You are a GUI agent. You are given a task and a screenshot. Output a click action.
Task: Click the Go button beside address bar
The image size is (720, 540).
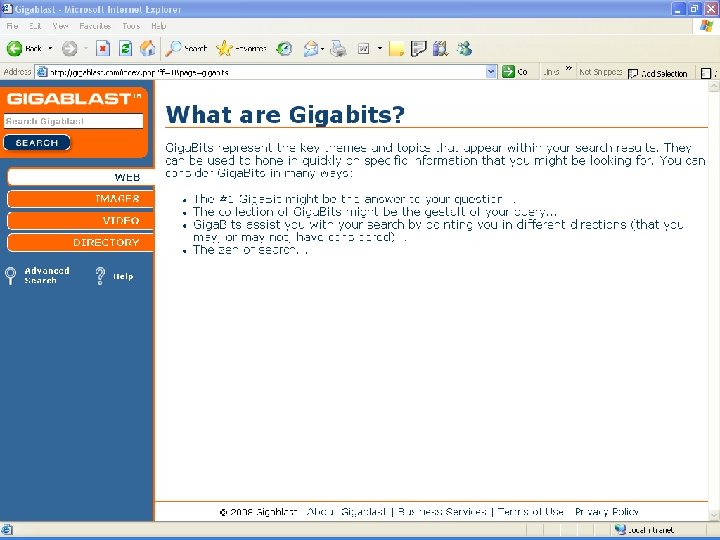click(x=515, y=72)
